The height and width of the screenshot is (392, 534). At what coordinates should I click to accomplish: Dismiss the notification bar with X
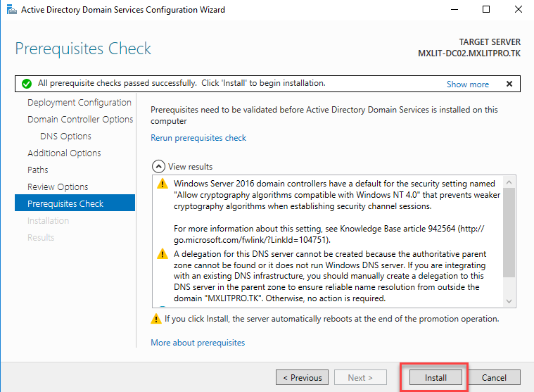[509, 84]
